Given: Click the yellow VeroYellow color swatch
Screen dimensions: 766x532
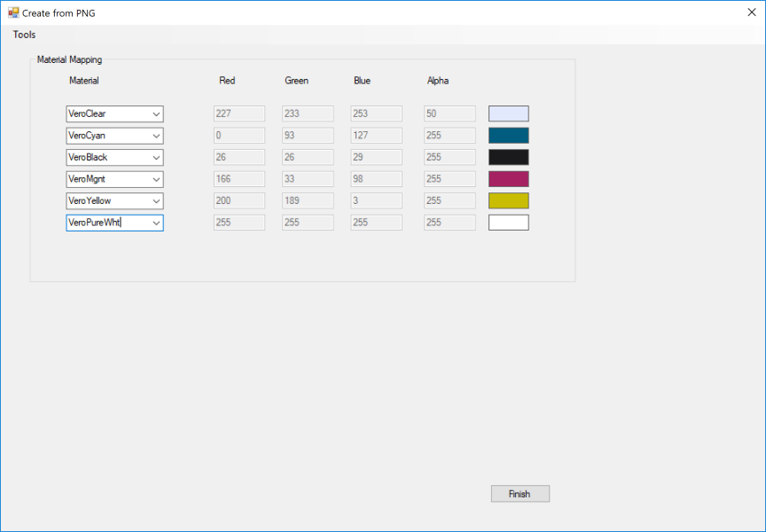Looking at the screenshot, I should point(509,200).
